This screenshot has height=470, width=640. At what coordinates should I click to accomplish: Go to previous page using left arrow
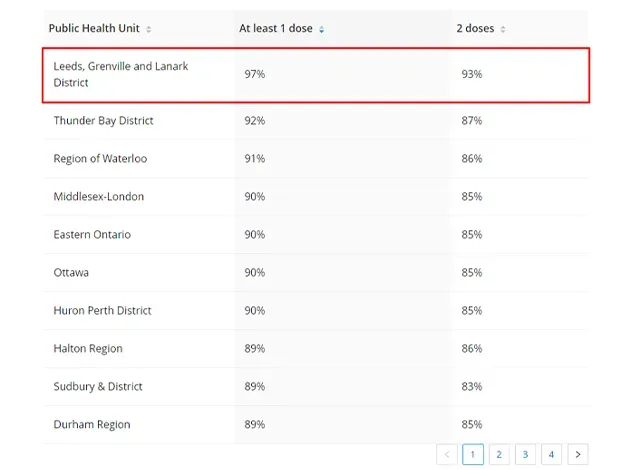447,454
